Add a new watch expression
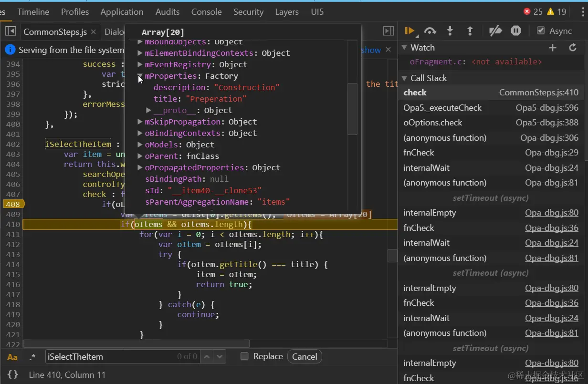This screenshot has height=384, width=588. pyautogui.click(x=553, y=48)
